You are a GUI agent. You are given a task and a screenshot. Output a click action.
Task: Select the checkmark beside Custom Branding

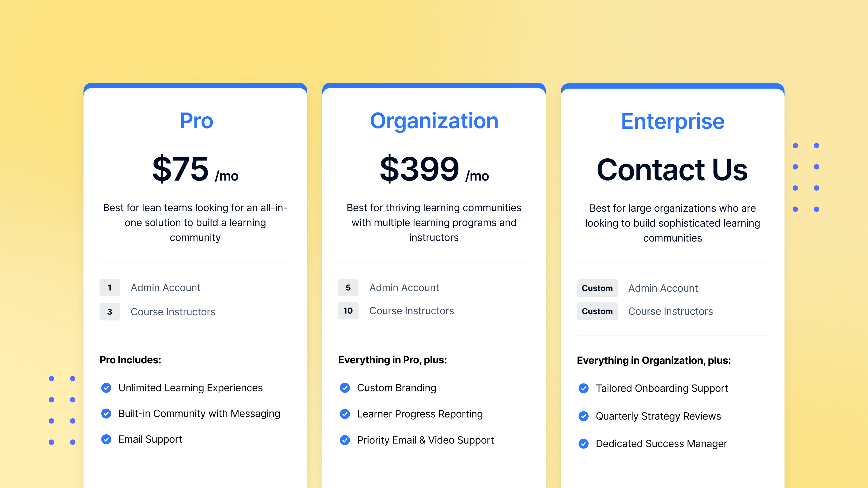(x=345, y=388)
